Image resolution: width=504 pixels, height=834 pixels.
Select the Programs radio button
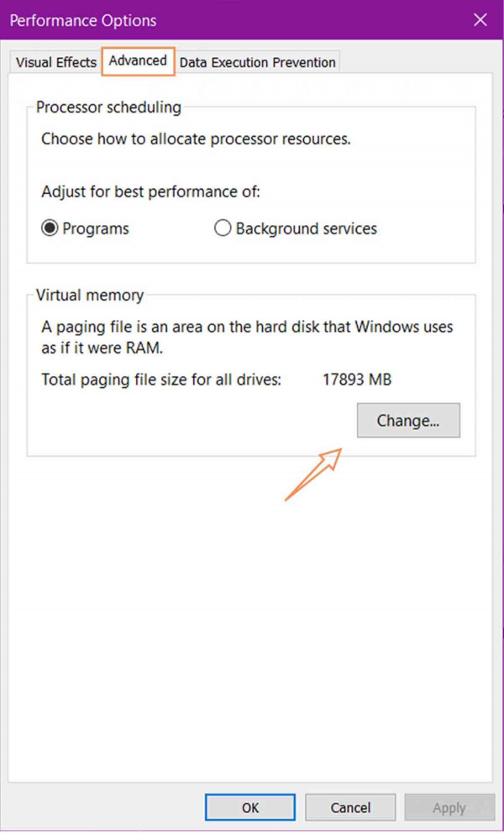(50, 228)
